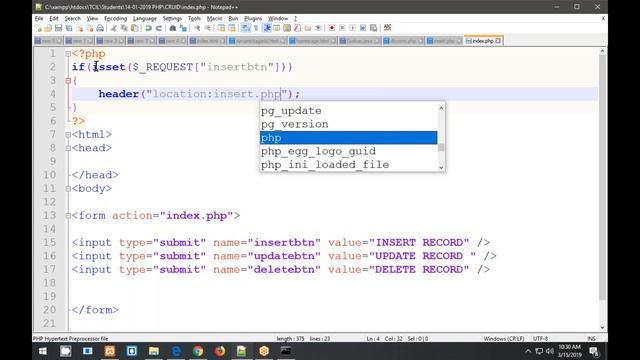Click autocomplete list scroll-up arrow
The image size is (640, 360).
(x=441, y=108)
